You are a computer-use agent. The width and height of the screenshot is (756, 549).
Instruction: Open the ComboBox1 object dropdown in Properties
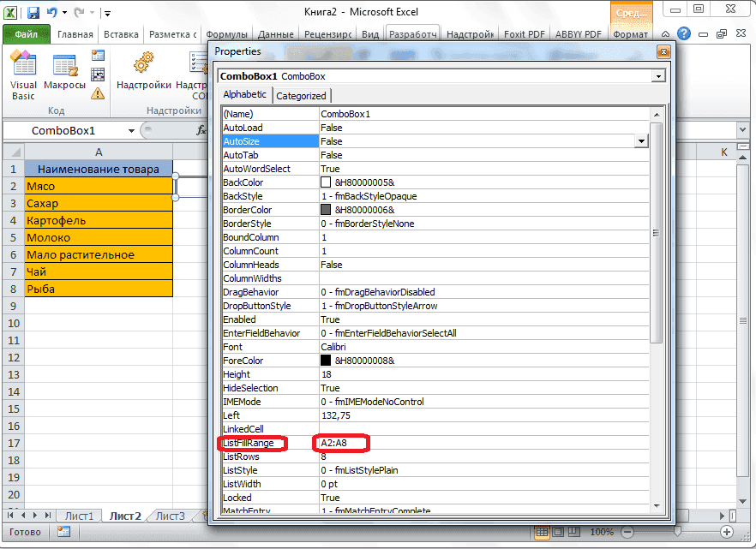point(658,76)
